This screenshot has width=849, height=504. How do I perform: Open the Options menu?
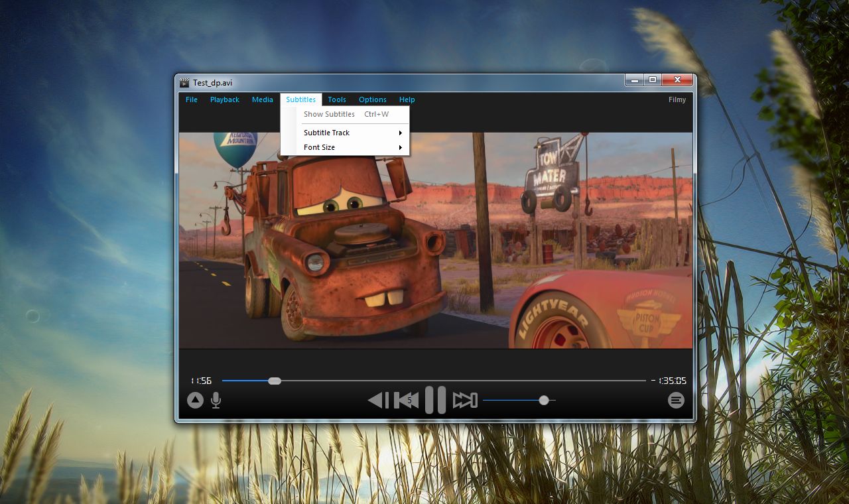point(373,99)
